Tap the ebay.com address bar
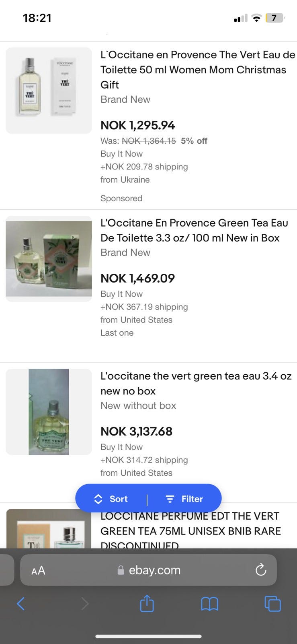The height and width of the screenshot is (644, 297). (x=155, y=570)
